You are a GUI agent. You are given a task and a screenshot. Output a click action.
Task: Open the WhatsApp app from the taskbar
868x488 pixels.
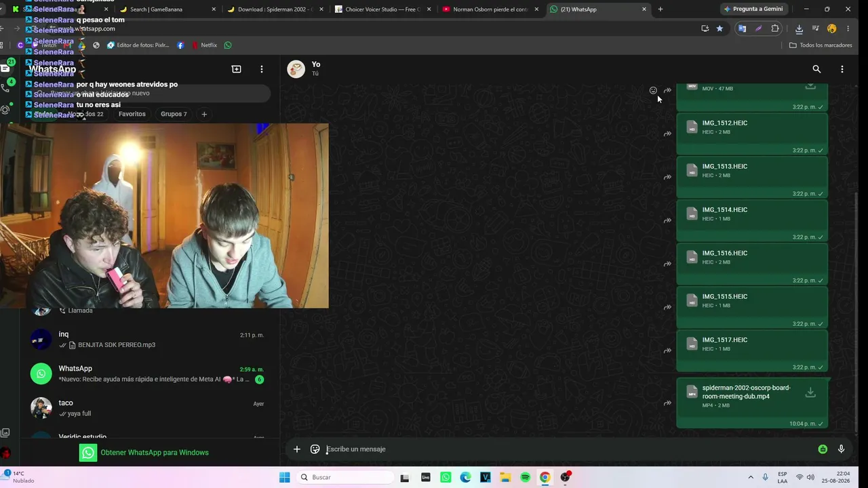[x=446, y=477]
